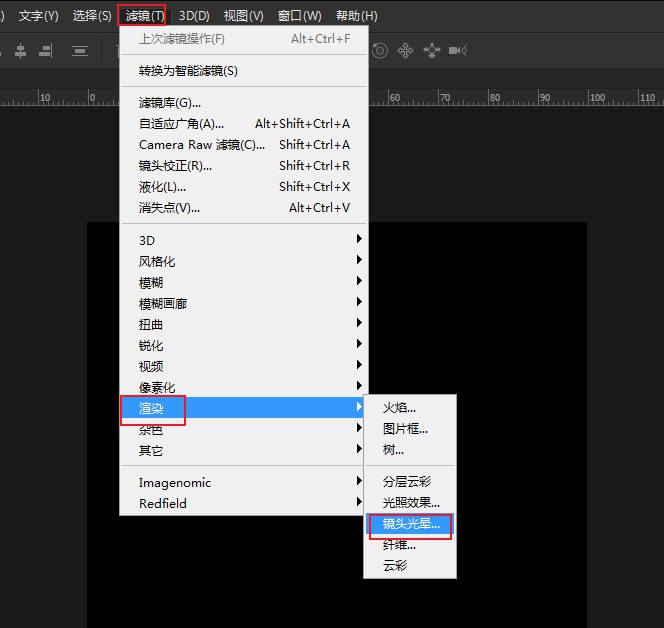Select 自适应广角(A)... filter
Screen dimensions: 664x628
244,124
